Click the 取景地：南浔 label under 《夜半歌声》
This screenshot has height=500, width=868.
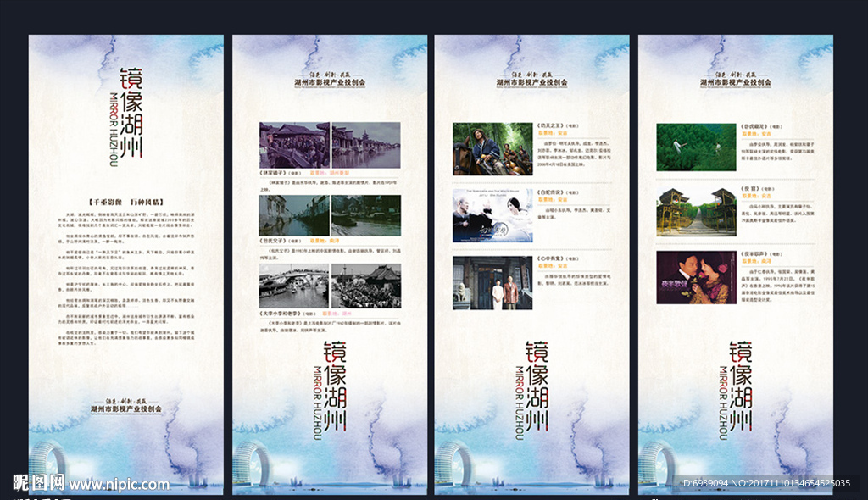click(x=756, y=261)
